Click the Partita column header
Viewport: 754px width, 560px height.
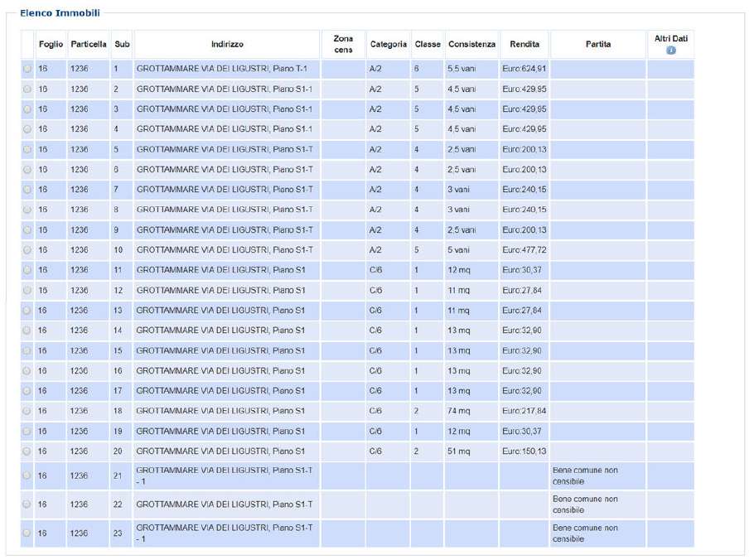tap(597, 45)
